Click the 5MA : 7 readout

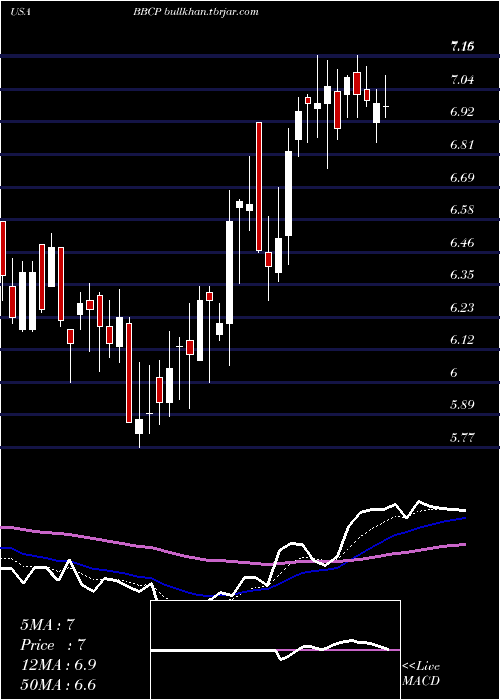coord(47,625)
